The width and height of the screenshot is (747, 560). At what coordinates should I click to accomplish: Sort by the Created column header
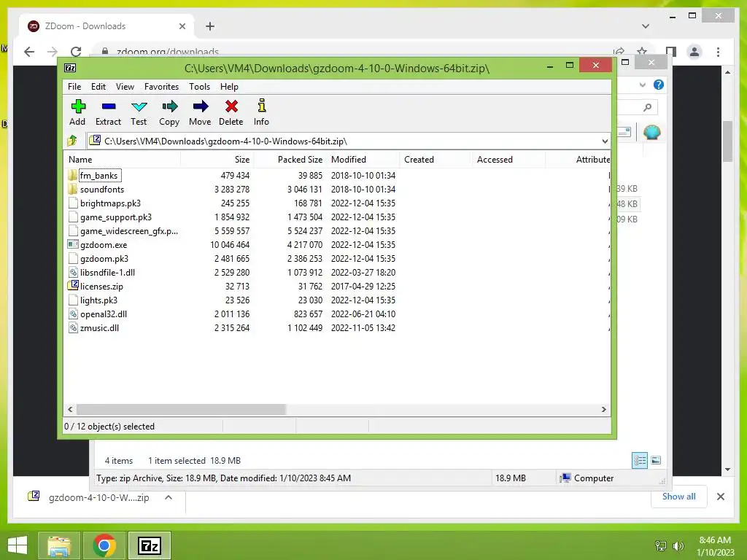click(436, 160)
